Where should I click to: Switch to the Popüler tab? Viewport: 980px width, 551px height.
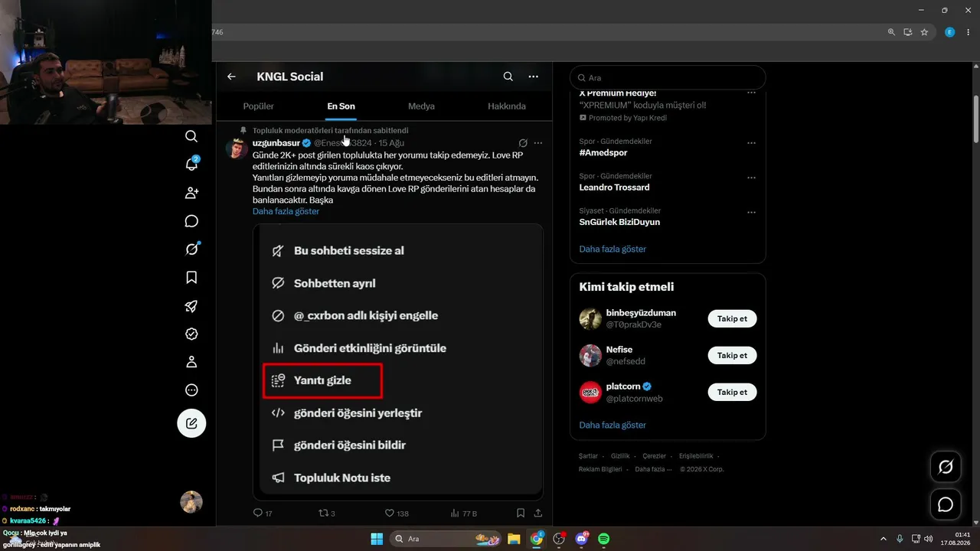(x=258, y=106)
